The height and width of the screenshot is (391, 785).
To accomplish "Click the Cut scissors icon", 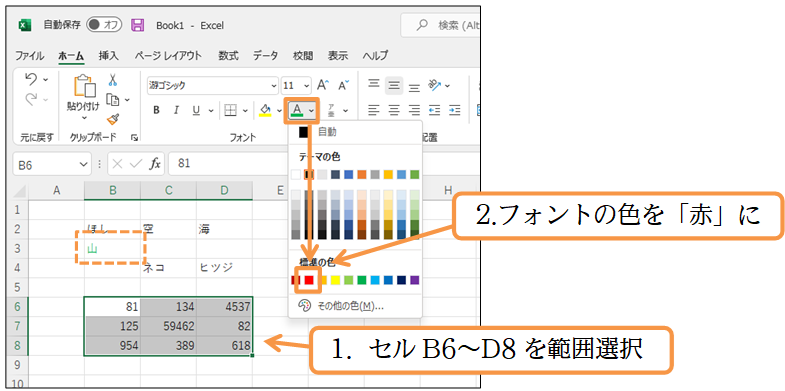I will click(113, 80).
